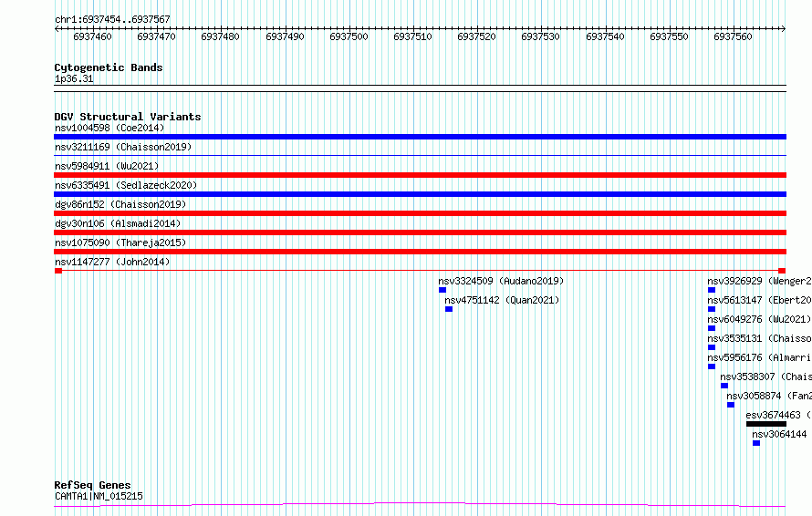Open the dgv30n106 (Alsmadi2014) label
Viewport: 812px width, 516px height.
click(x=118, y=223)
